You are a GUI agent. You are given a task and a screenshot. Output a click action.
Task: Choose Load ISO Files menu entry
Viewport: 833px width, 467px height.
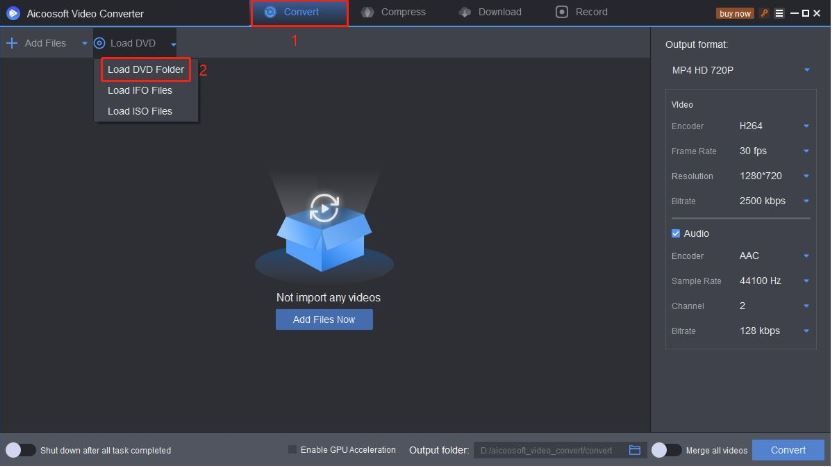tap(140, 111)
